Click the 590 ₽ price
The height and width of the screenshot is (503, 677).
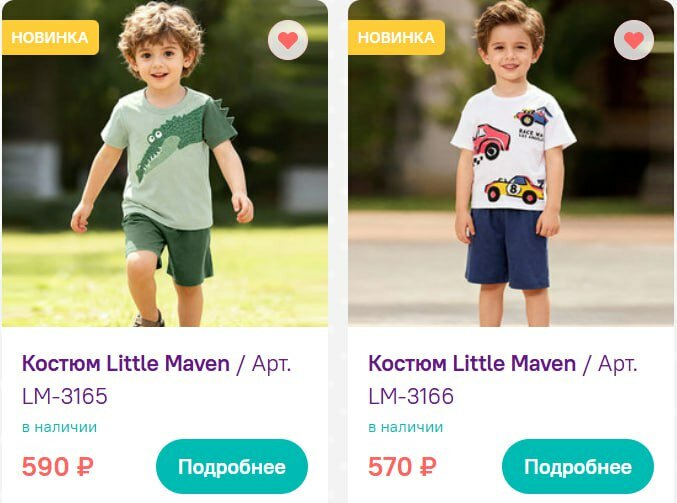(58, 467)
